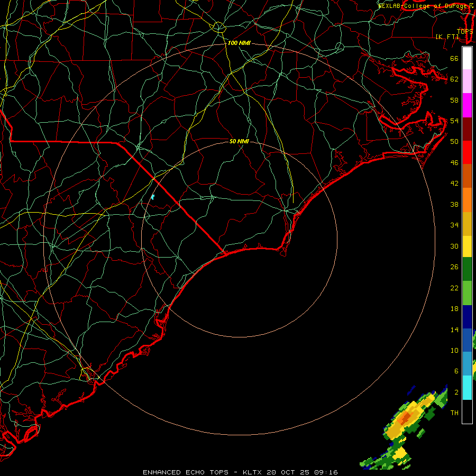Click the "46" legend value
The image size is (476, 476).
pyautogui.click(x=454, y=163)
